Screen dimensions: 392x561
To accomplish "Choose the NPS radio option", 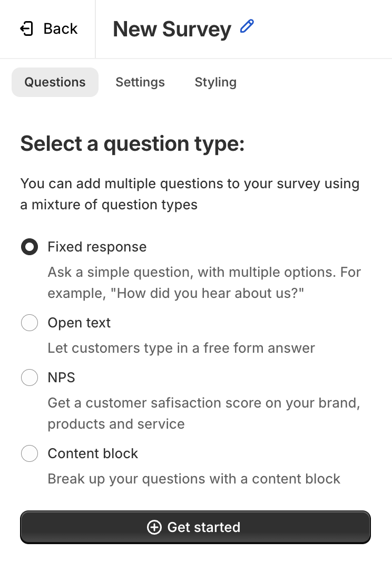I will point(30,378).
